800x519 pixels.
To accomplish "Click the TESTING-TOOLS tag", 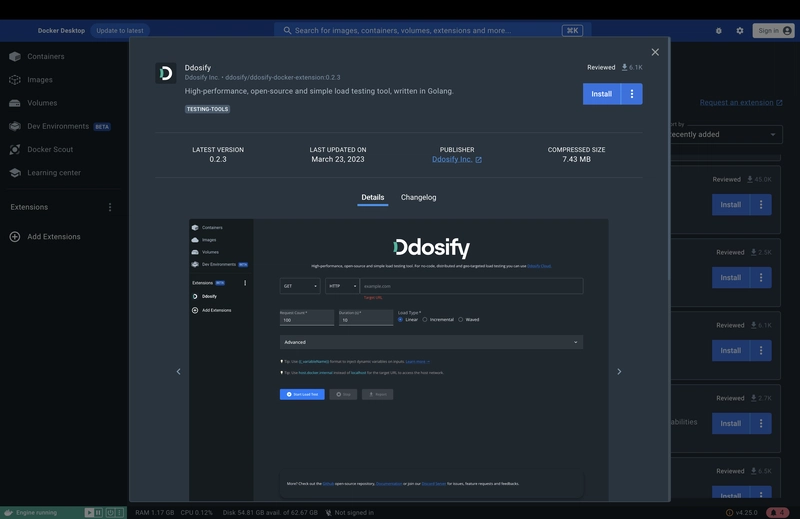I will click(207, 109).
